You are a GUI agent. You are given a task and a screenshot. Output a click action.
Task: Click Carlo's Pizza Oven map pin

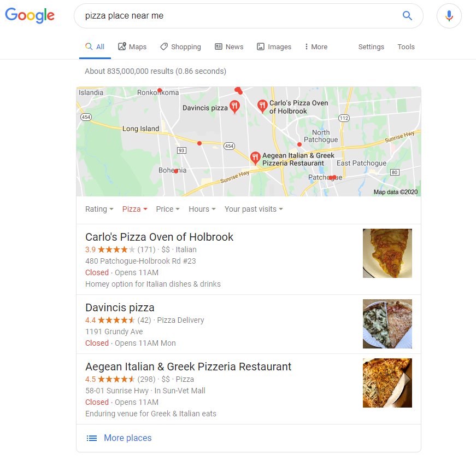tap(262, 106)
